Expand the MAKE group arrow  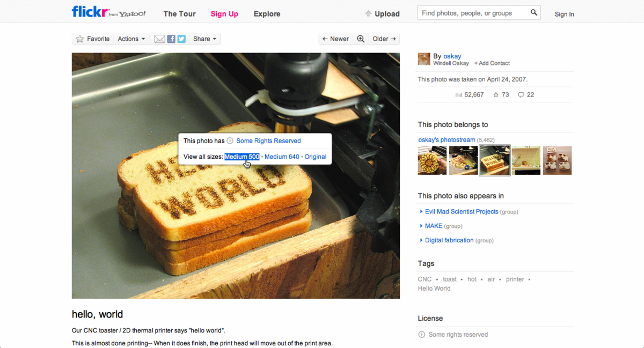point(421,226)
